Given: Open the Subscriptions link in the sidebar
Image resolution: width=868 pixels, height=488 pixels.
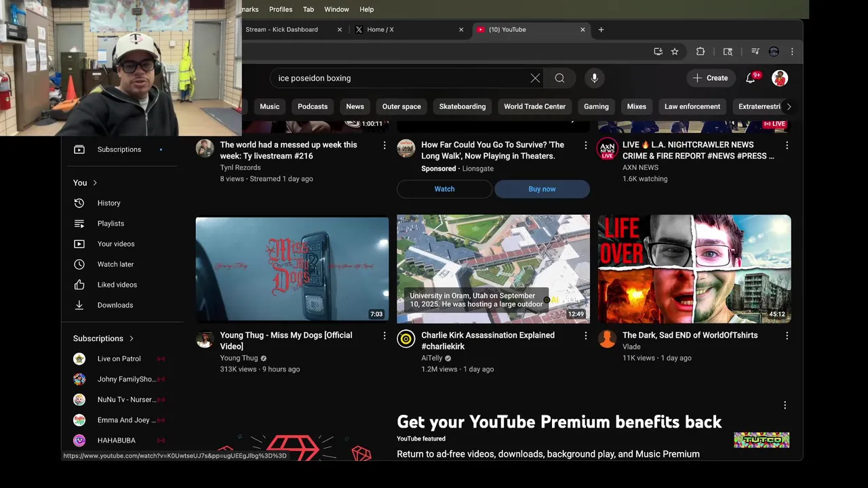Looking at the screenshot, I should click(x=119, y=149).
